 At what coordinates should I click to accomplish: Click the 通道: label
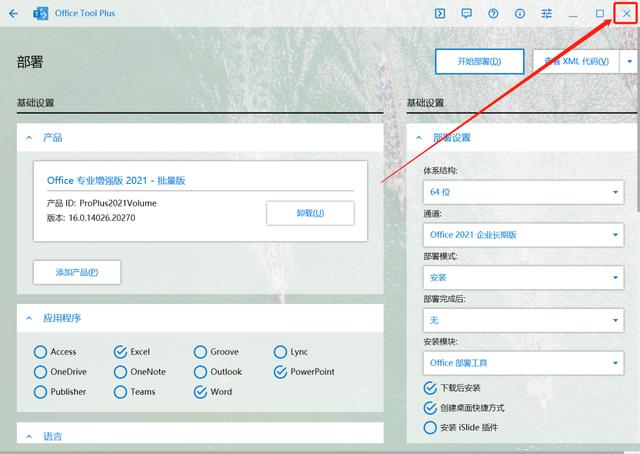point(433,214)
